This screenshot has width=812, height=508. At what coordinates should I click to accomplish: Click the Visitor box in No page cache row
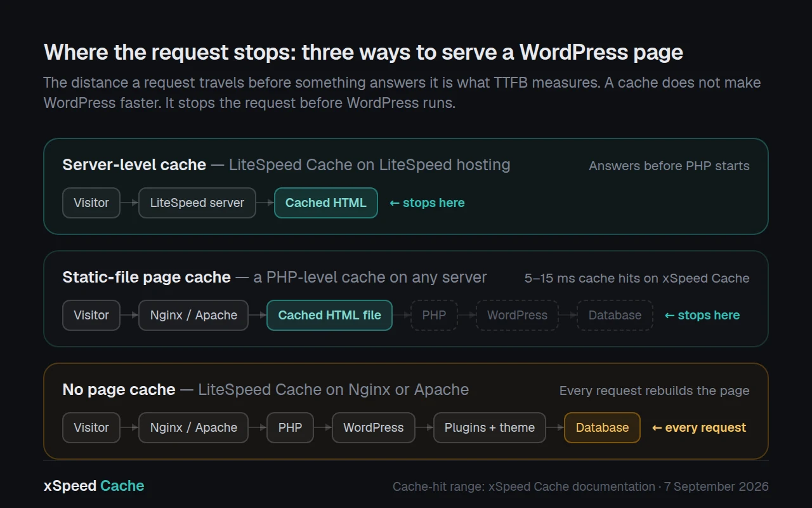[x=91, y=427]
